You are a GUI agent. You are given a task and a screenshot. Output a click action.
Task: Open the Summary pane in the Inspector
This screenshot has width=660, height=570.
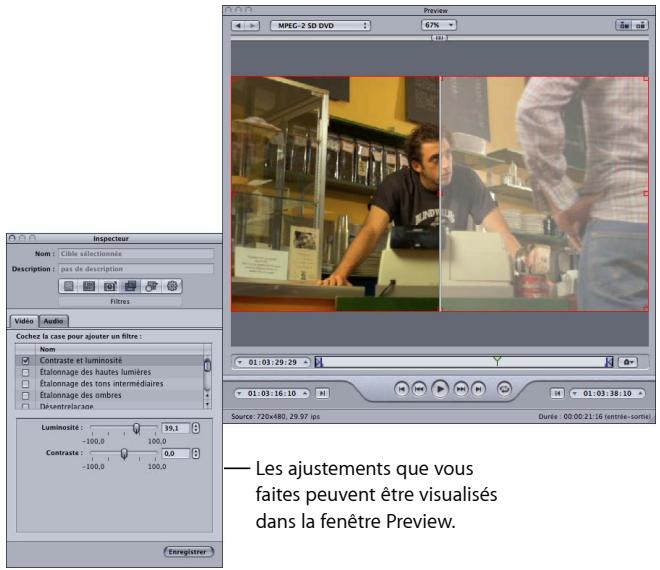[x=69, y=286]
